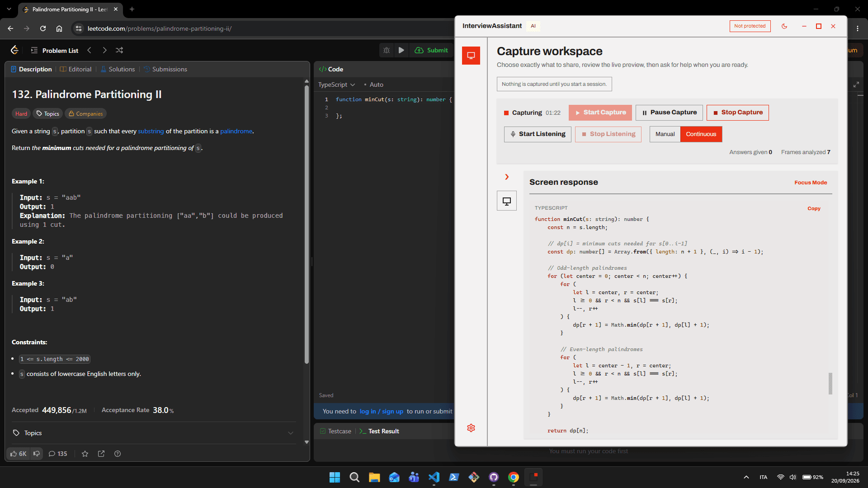Click LeetCode logo icon
Screen dimensions: 868x488
[x=15, y=50]
